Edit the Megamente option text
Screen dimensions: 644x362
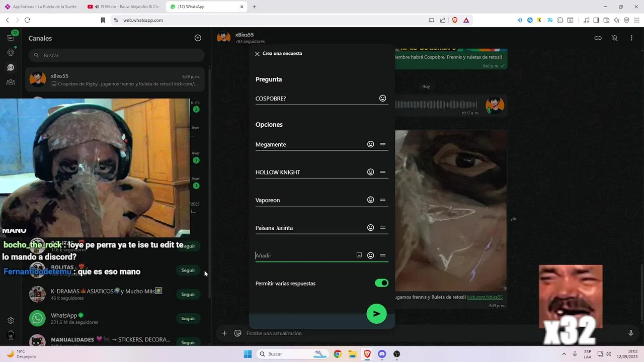[310, 144]
